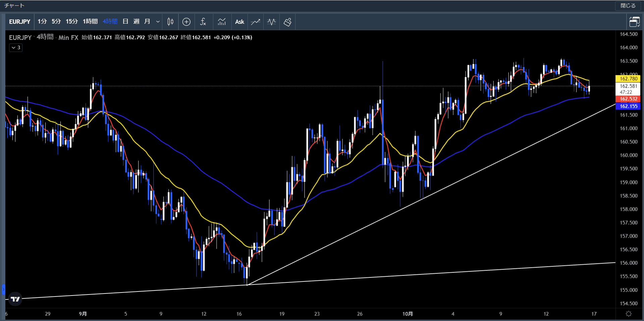Click the チャート window title

click(14, 6)
